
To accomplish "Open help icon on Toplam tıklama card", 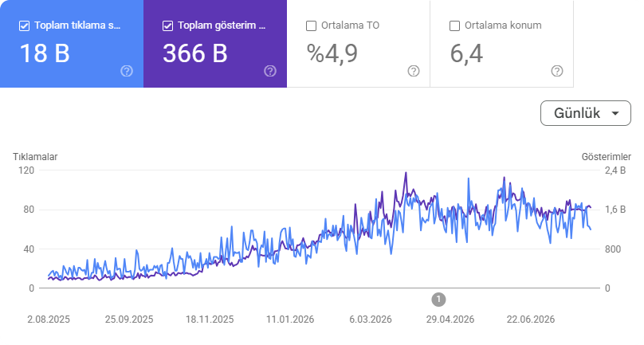I will point(127,71).
